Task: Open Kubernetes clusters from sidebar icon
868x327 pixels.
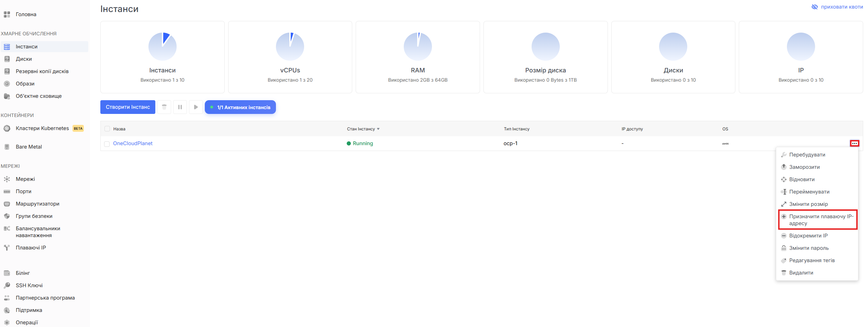Action: pyautogui.click(x=7, y=128)
